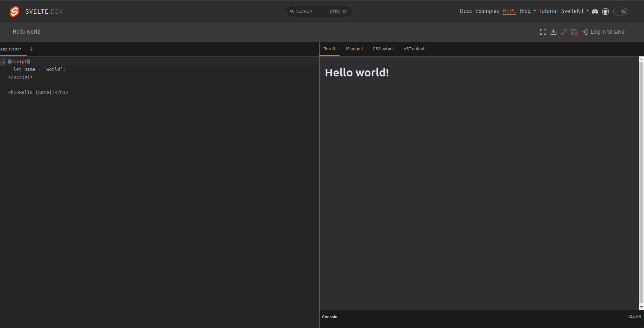Click scrollbar up arrow in result pane
The height and width of the screenshot is (328, 644).
[x=641, y=59]
